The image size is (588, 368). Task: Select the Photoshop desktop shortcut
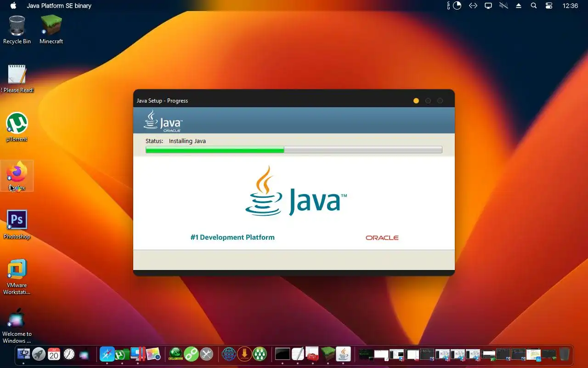pos(17,225)
